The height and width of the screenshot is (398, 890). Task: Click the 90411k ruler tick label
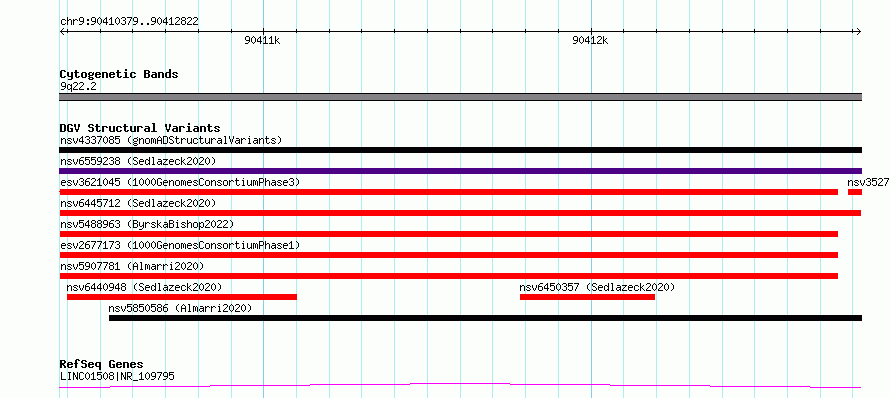tap(262, 40)
